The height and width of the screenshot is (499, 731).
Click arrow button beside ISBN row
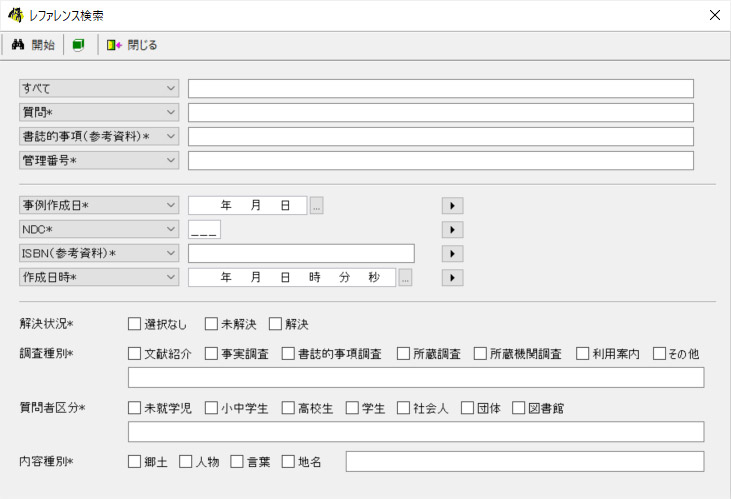pos(452,254)
